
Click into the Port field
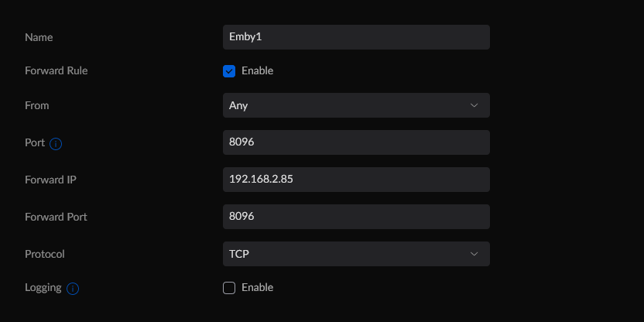[x=355, y=142]
